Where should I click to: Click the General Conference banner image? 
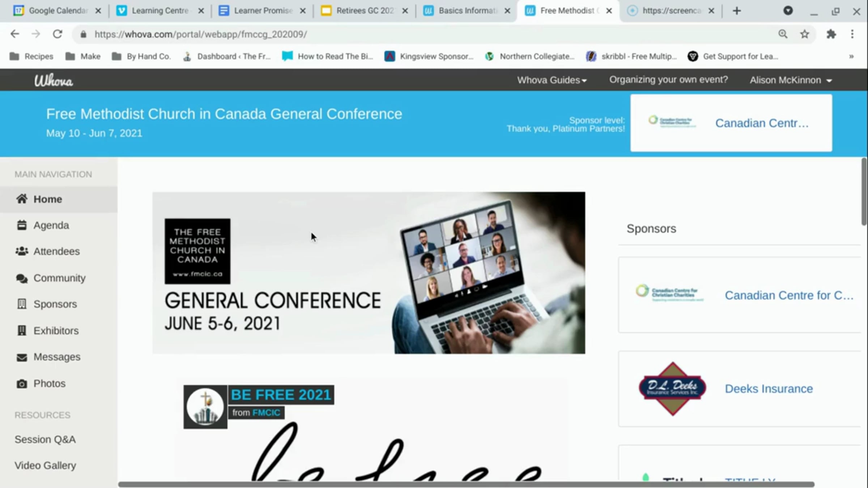tap(369, 273)
